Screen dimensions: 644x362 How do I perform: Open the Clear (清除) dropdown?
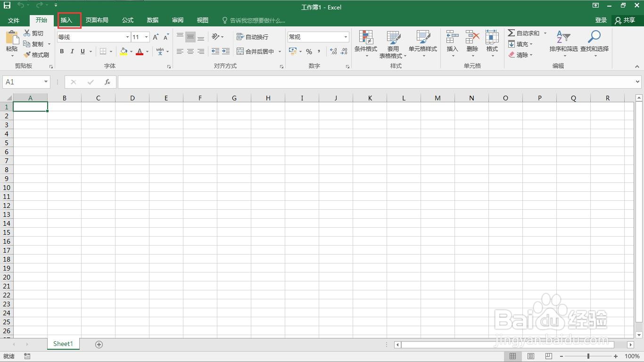coord(520,55)
